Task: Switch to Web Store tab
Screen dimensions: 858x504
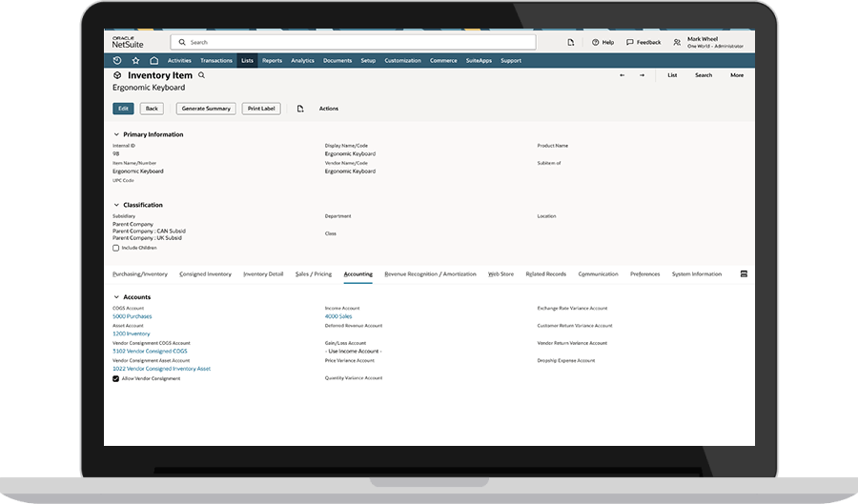Action: click(x=500, y=274)
